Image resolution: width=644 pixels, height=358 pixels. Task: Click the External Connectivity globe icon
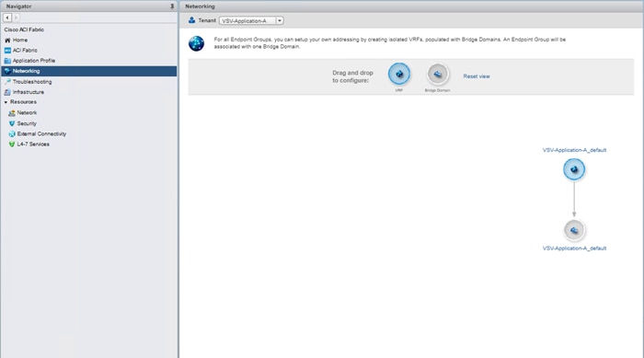pyautogui.click(x=12, y=134)
